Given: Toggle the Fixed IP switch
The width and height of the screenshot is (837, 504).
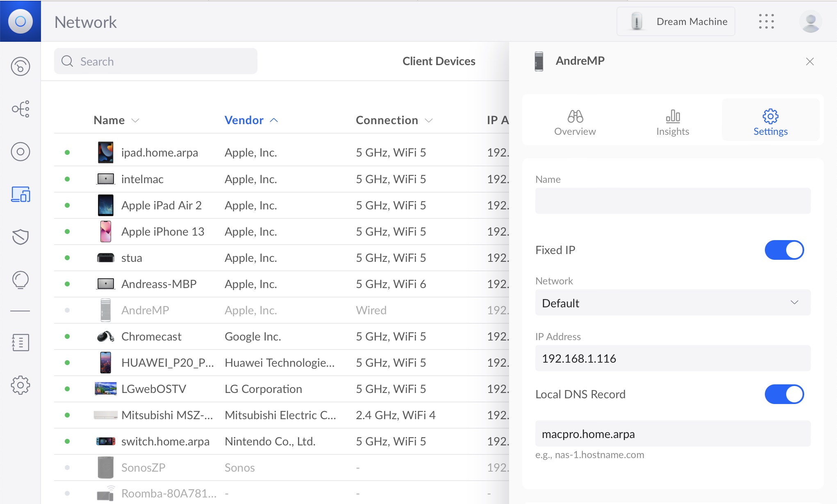Looking at the screenshot, I should tap(784, 250).
